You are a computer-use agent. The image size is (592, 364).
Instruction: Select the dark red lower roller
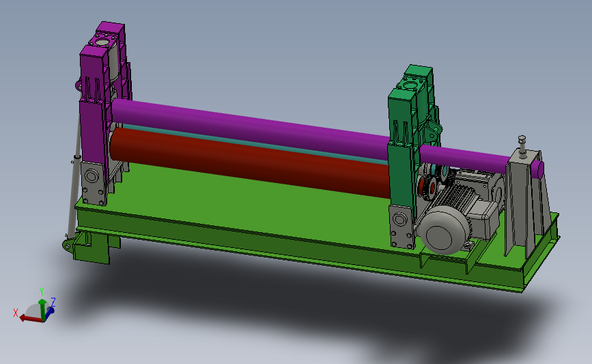tap(251, 163)
